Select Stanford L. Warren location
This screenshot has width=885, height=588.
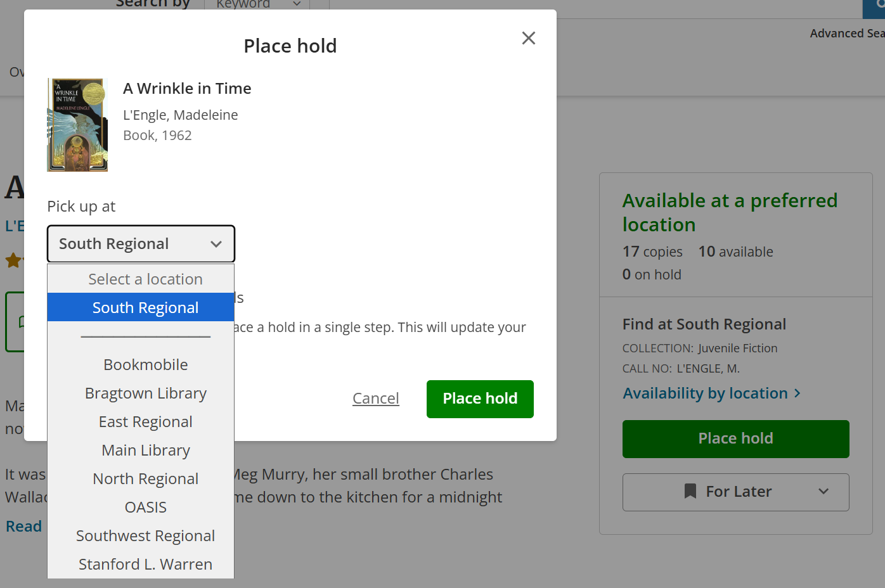tap(145, 564)
